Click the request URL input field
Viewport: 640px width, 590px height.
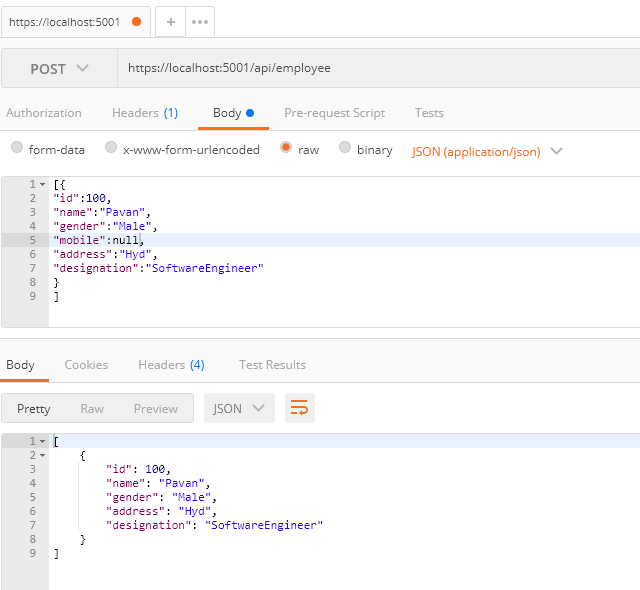[379, 68]
